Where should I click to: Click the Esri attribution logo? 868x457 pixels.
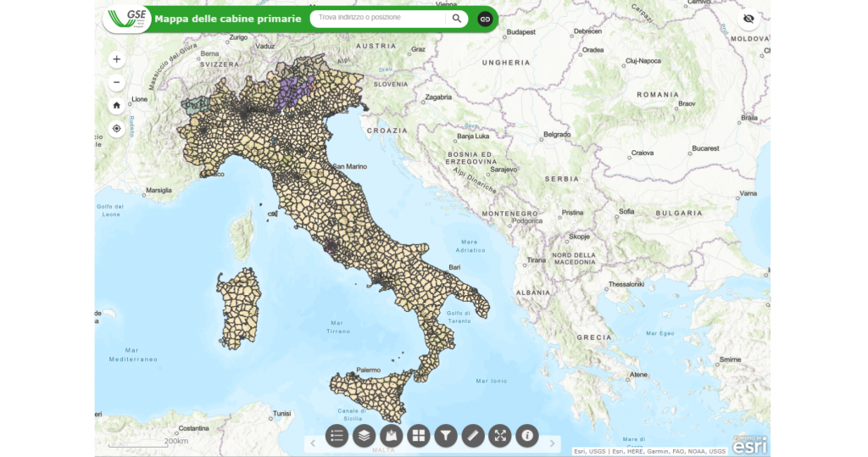[749, 443]
